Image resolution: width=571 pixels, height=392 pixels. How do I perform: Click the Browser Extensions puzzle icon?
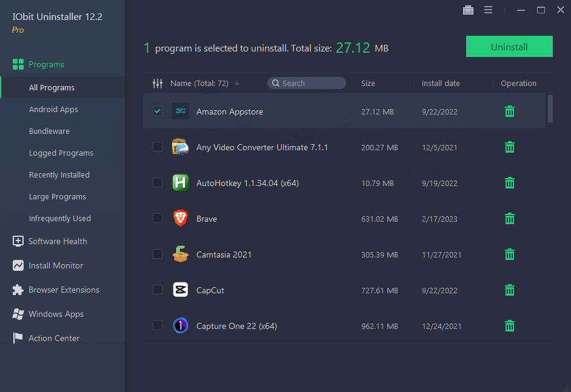18,290
